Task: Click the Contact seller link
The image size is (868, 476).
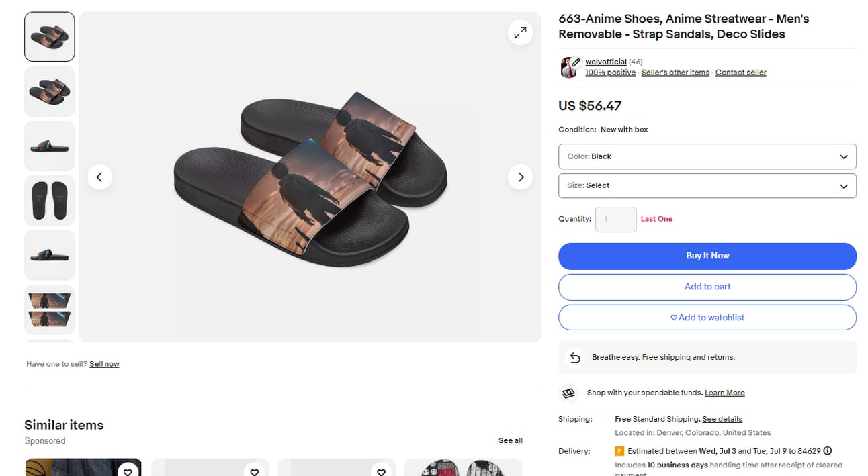Action: pyautogui.click(x=740, y=73)
